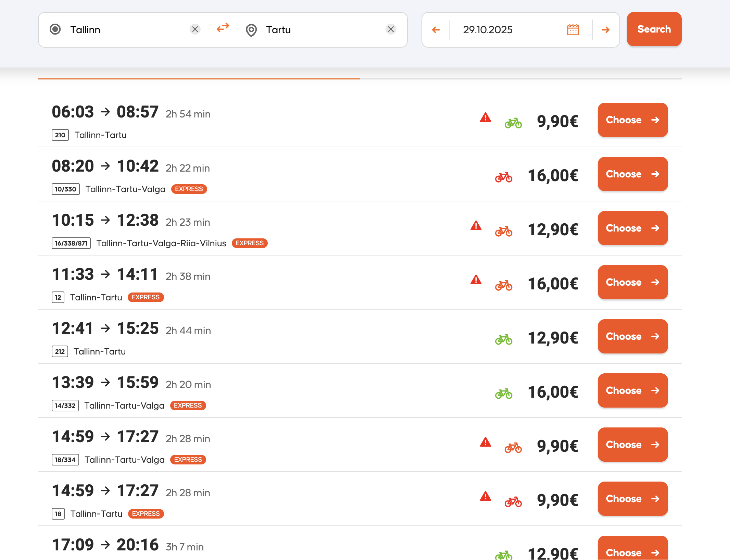Click the 3h 7 min duration text

(185, 547)
